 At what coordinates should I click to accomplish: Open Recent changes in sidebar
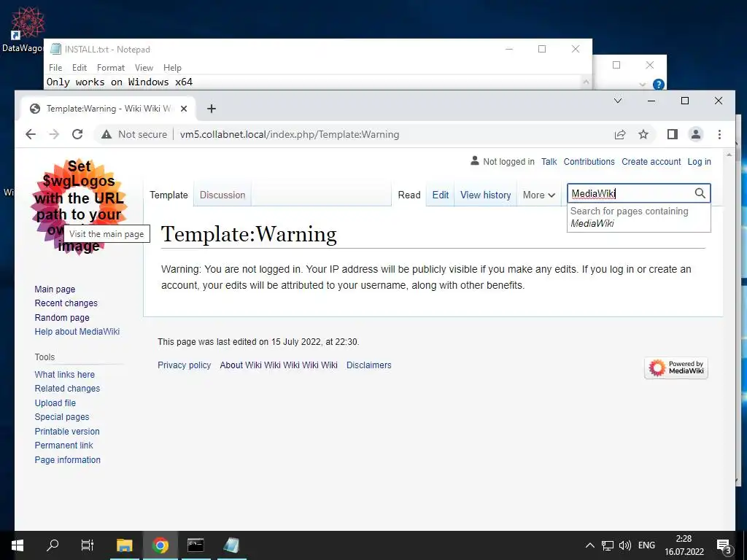pyautogui.click(x=66, y=303)
